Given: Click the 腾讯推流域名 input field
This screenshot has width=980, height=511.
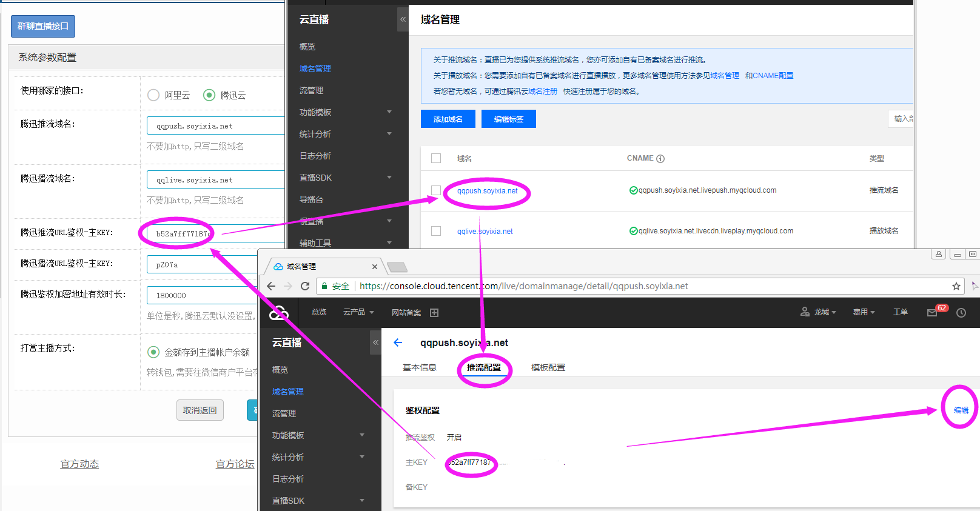Looking at the screenshot, I should tap(215, 126).
